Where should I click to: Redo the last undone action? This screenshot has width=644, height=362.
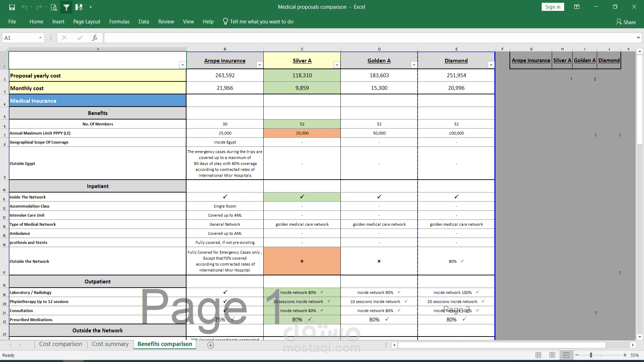click(39, 7)
